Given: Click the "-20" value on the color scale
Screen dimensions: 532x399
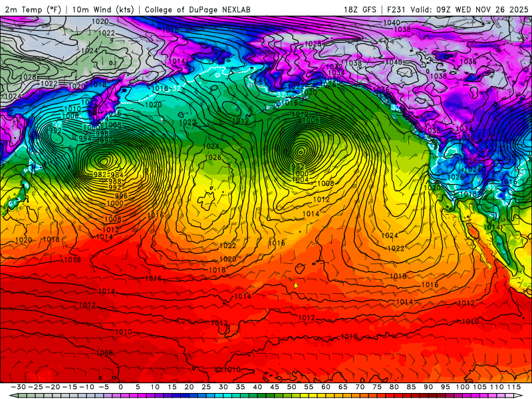Looking at the screenshot, I should point(53,387).
